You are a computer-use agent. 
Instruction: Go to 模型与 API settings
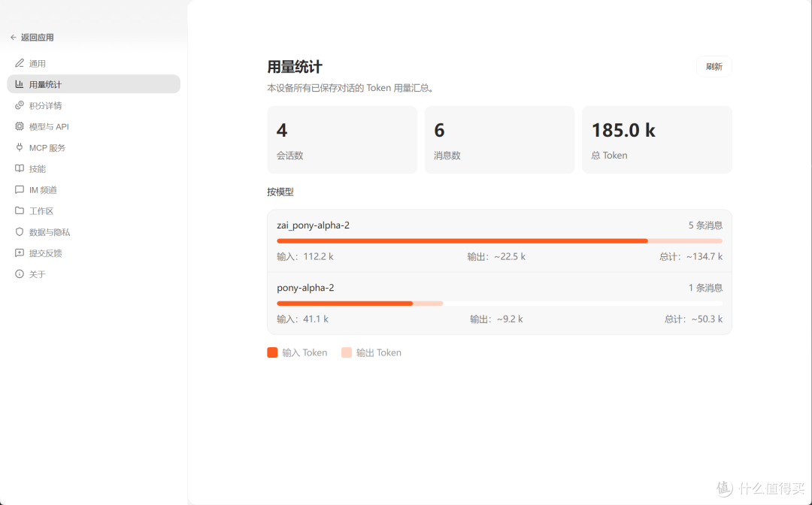pos(94,127)
